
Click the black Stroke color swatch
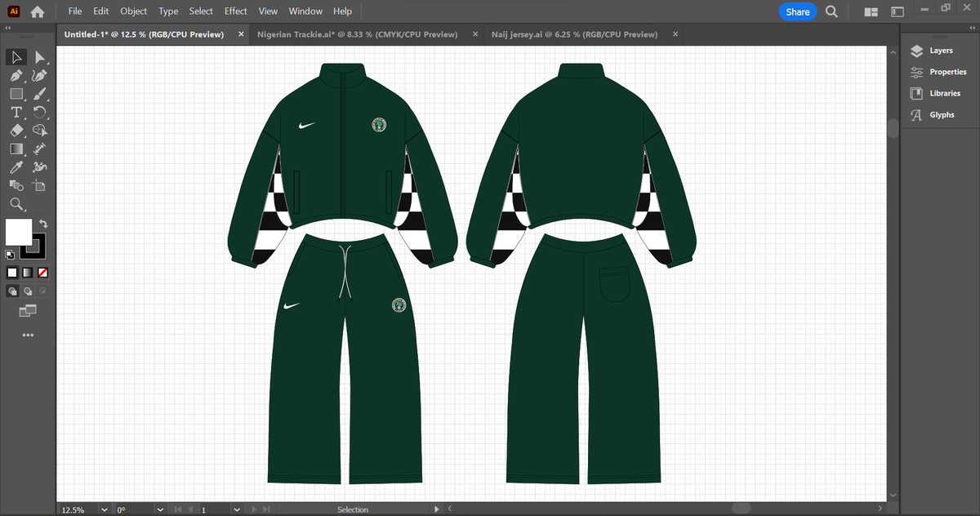pyautogui.click(x=33, y=246)
